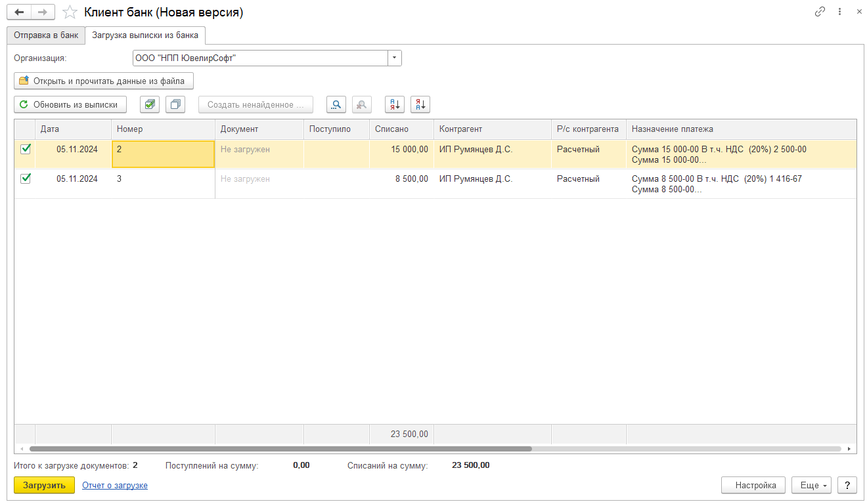Select the Загрузка выписки из банка tab
Image resolution: width=867 pixels, height=504 pixels.
click(x=145, y=35)
